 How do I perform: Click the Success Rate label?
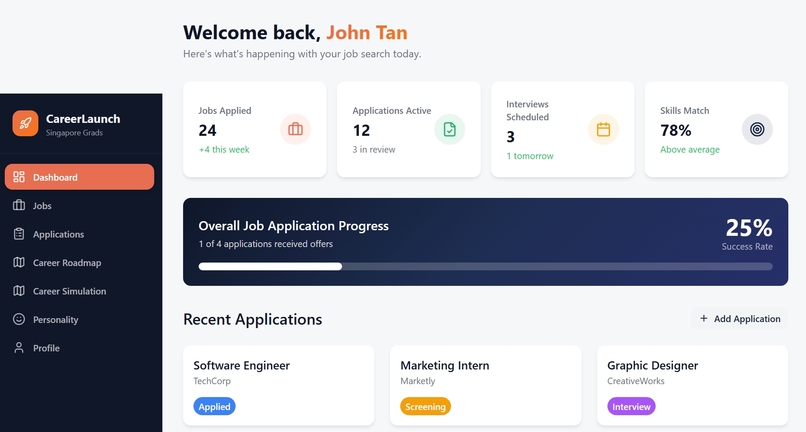tap(747, 247)
